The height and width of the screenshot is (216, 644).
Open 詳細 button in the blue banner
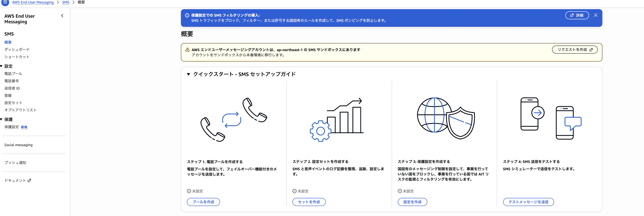pyautogui.click(x=577, y=15)
